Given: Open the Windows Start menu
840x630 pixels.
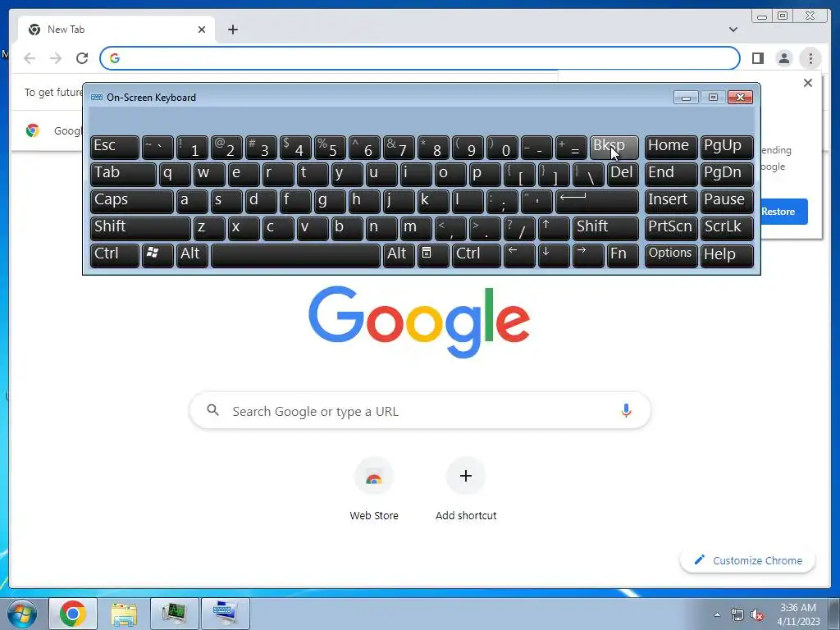Looking at the screenshot, I should click(21, 614).
